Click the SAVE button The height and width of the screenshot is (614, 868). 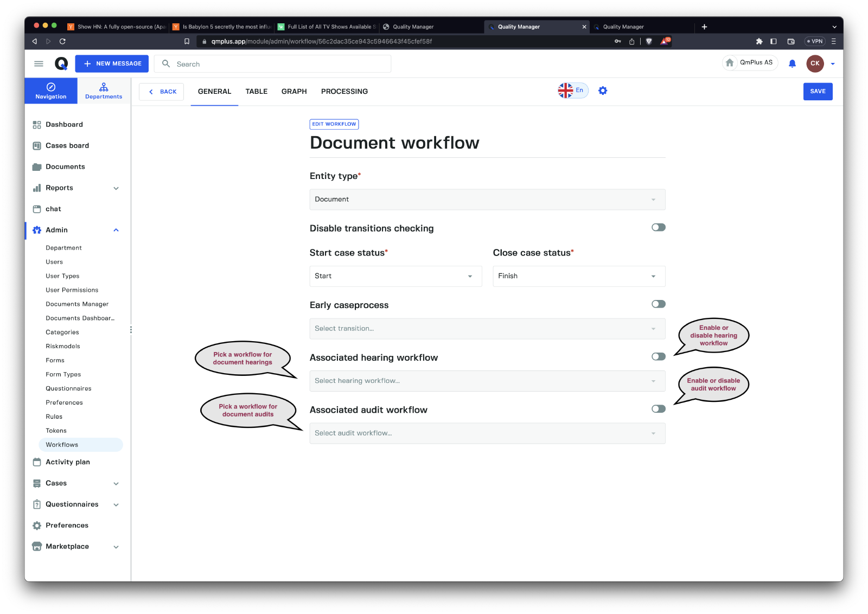[818, 92]
